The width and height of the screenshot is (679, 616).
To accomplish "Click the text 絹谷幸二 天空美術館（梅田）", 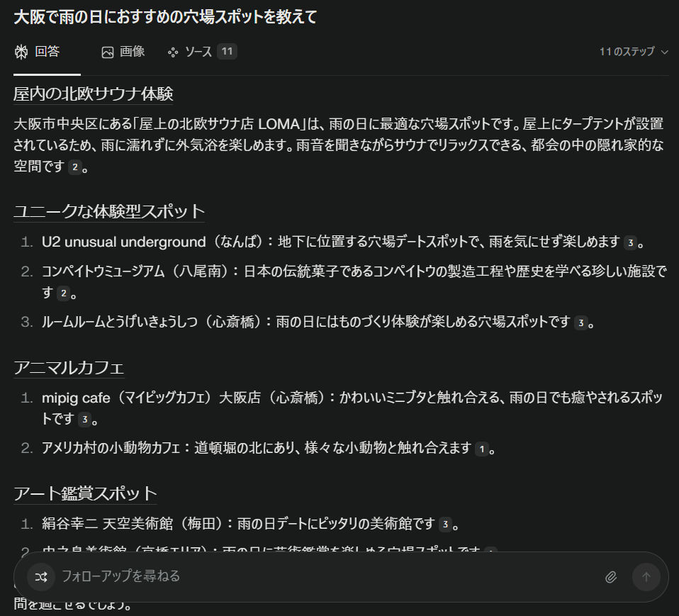I will (x=132, y=524).
